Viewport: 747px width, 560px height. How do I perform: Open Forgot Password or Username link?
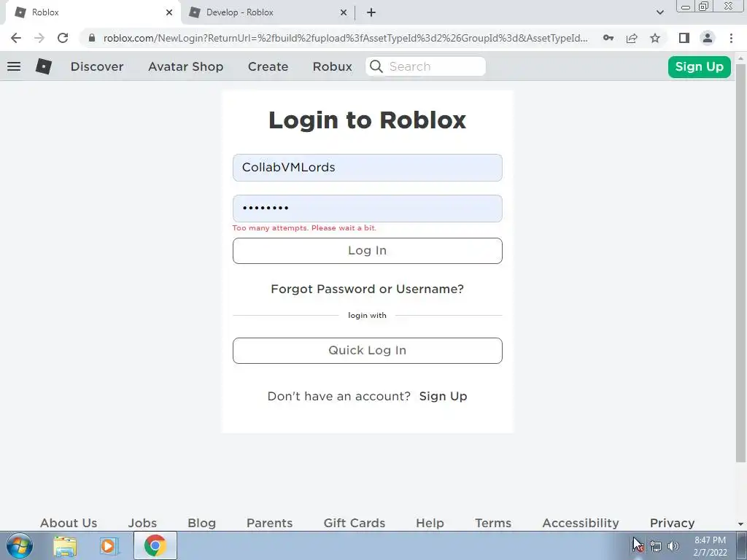tap(368, 289)
